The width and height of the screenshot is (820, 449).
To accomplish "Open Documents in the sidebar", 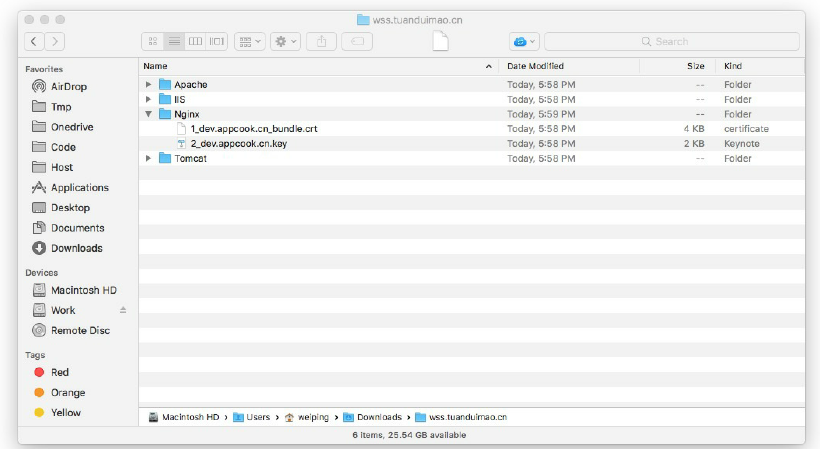I will 77,228.
